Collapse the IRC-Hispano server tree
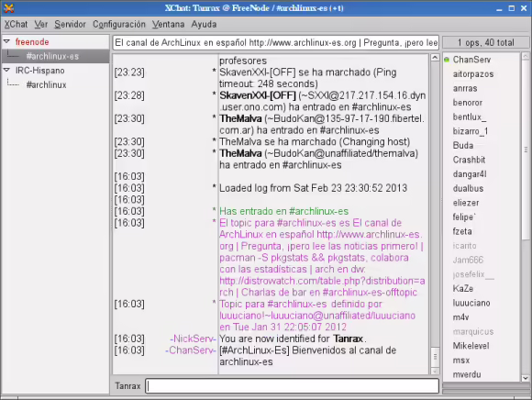Viewport: 532px width, 400px height. coord(6,70)
